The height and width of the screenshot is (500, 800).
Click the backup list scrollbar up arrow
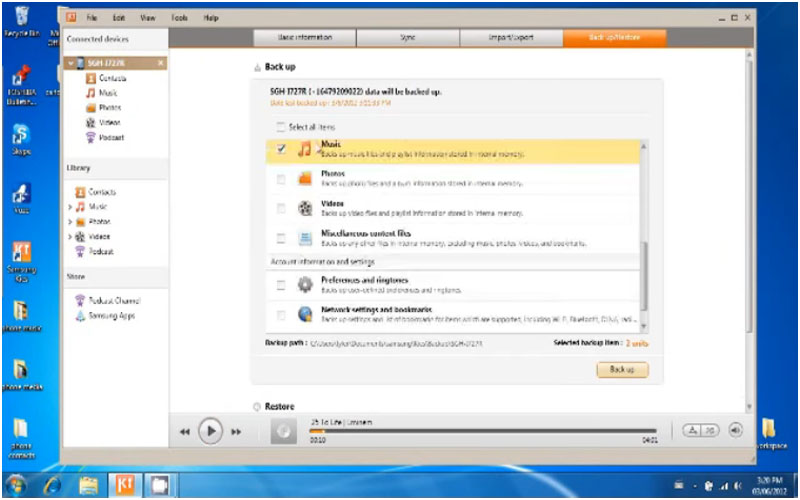point(643,146)
